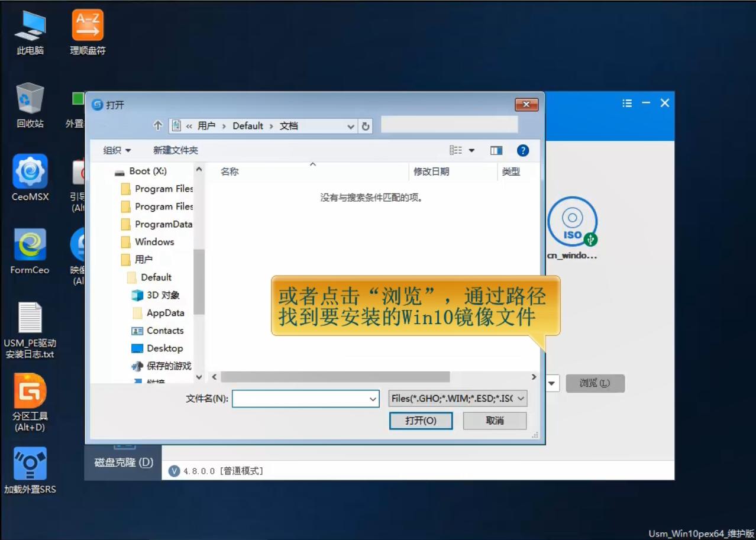Open the 组织 dropdown menu
Image resolution: width=756 pixels, height=540 pixels.
click(117, 150)
